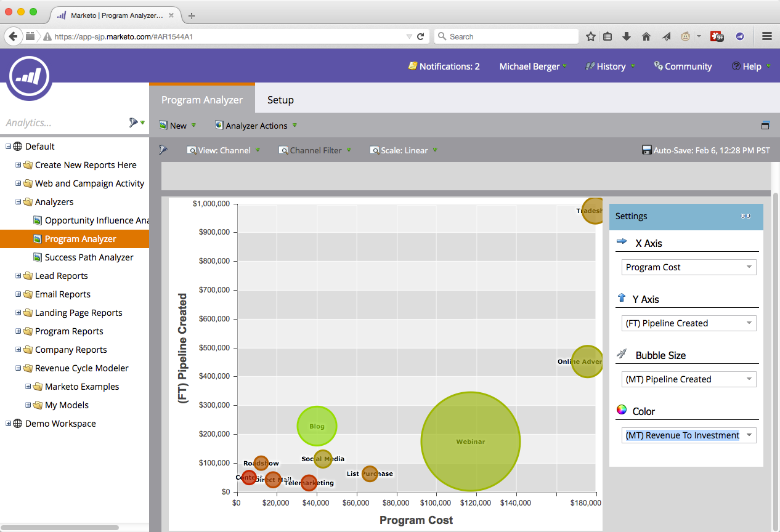Image resolution: width=780 pixels, height=532 pixels.
Task: Expand the Lead Reports folder
Action: [x=18, y=276]
